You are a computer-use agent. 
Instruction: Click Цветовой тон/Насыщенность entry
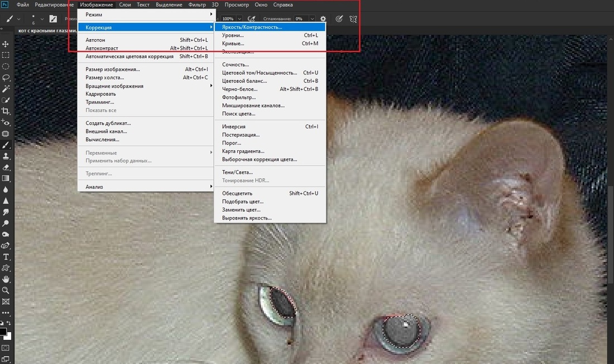pyautogui.click(x=260, y=73)
